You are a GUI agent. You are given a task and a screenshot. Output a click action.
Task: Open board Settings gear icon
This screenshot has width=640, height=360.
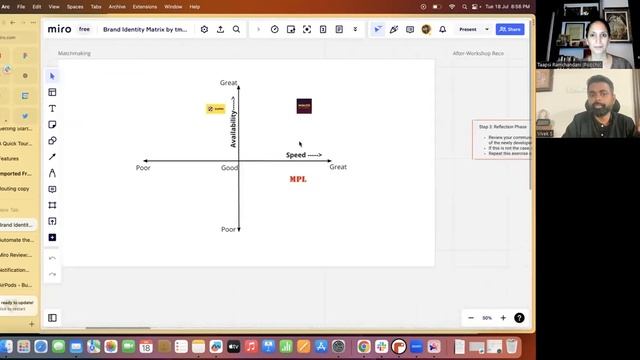(204, 29)
